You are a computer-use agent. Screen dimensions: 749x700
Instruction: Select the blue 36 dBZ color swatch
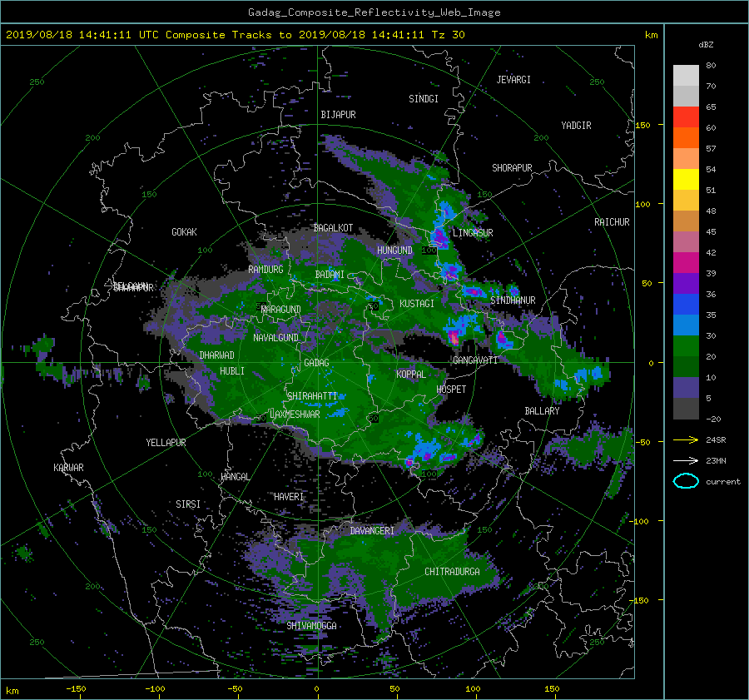686,304
